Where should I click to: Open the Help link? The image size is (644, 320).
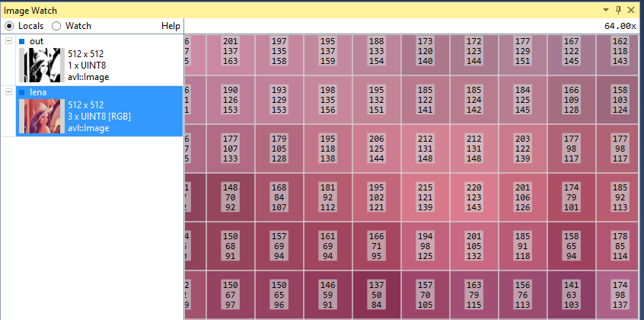pyautogui.click(x=171, y=26)
